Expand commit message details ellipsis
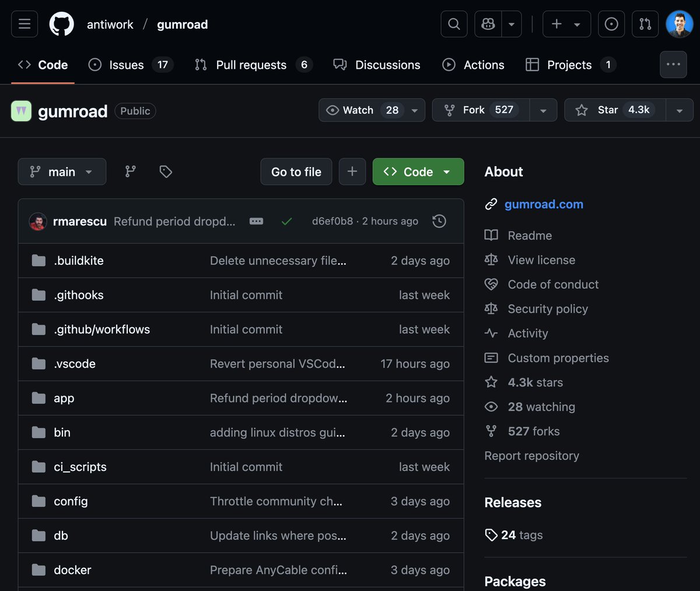 [256, 221]
